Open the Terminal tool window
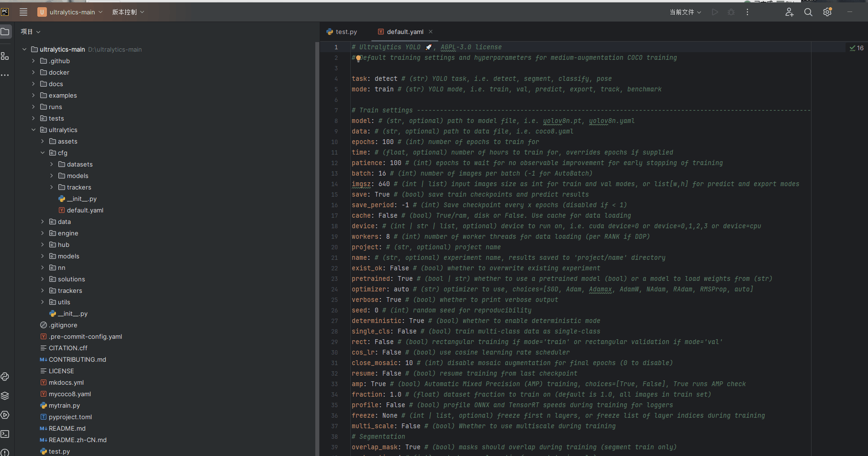The height and width of the screenshot is (456, 868). coord(5,434)
